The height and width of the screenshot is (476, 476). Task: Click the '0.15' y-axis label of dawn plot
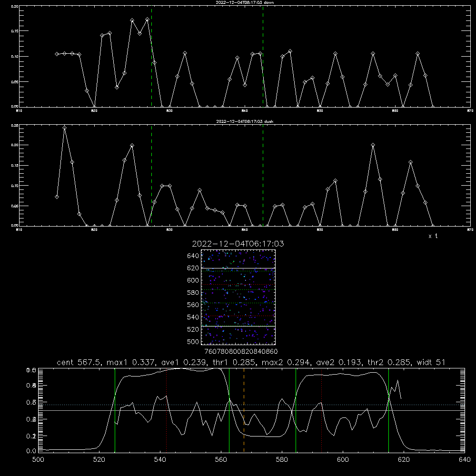coord(14,31)
